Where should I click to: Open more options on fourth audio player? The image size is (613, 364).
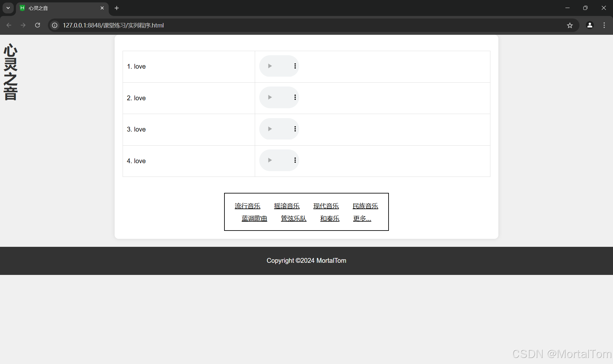295,160
